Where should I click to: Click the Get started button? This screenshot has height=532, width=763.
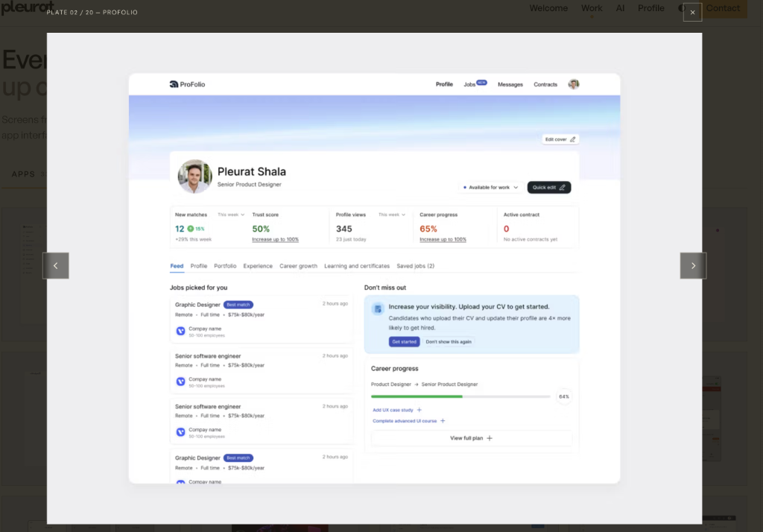pyautogui.click(x=404, y=342)
